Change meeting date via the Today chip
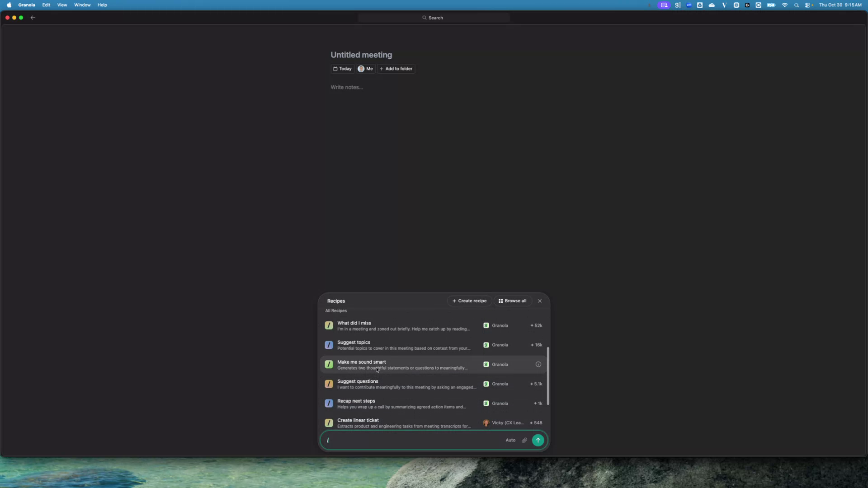Image resolution: width=868 pixels, height=488 pixels. click(342, 69)
